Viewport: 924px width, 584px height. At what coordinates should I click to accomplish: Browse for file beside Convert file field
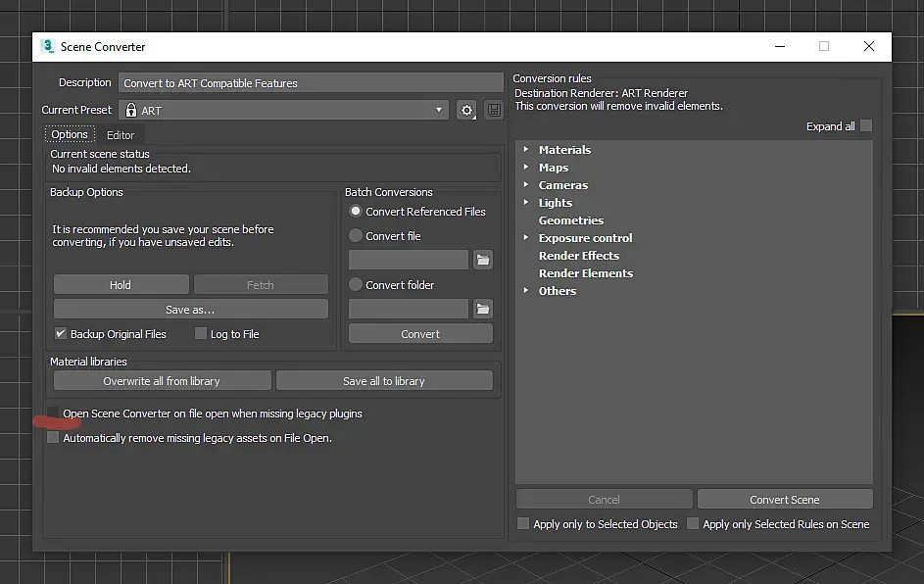483,260
